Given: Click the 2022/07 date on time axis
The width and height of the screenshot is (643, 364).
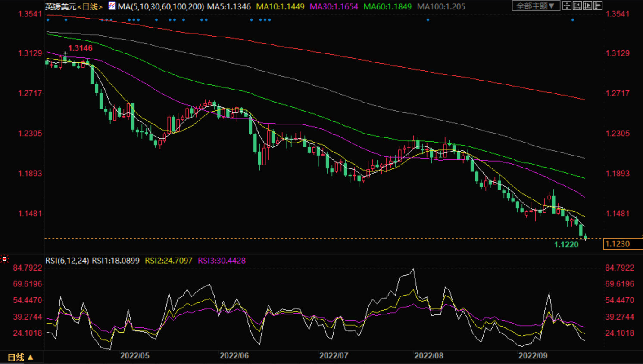Looking at the screenshot, I should coord(334,355).
